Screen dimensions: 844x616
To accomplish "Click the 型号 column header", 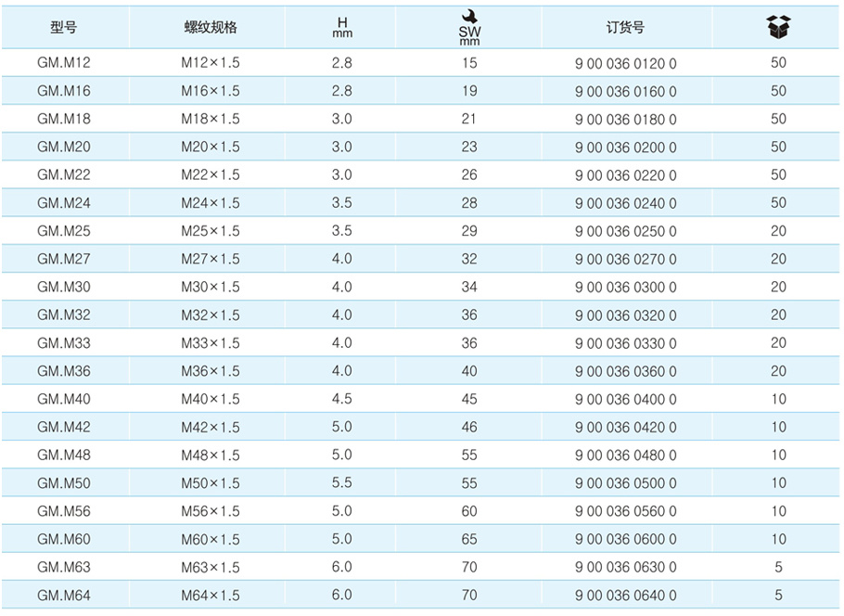I will click(63, 28).
